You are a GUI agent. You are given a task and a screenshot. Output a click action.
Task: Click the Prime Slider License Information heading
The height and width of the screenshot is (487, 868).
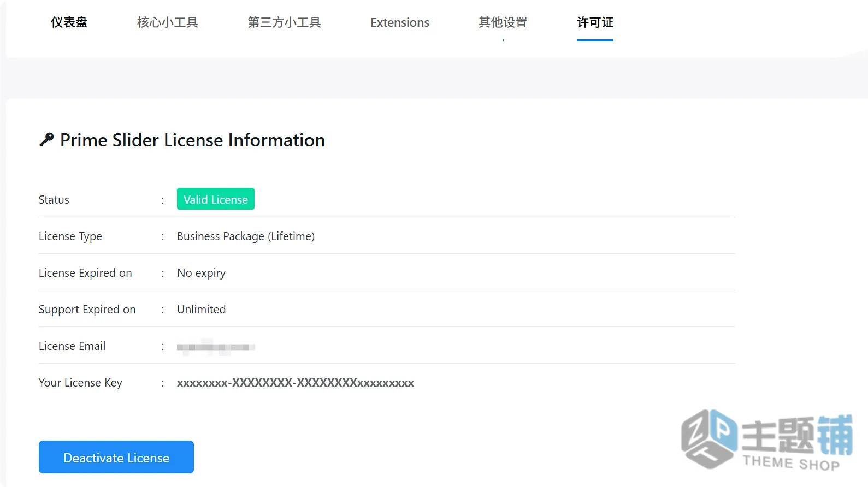coord(192,140)
